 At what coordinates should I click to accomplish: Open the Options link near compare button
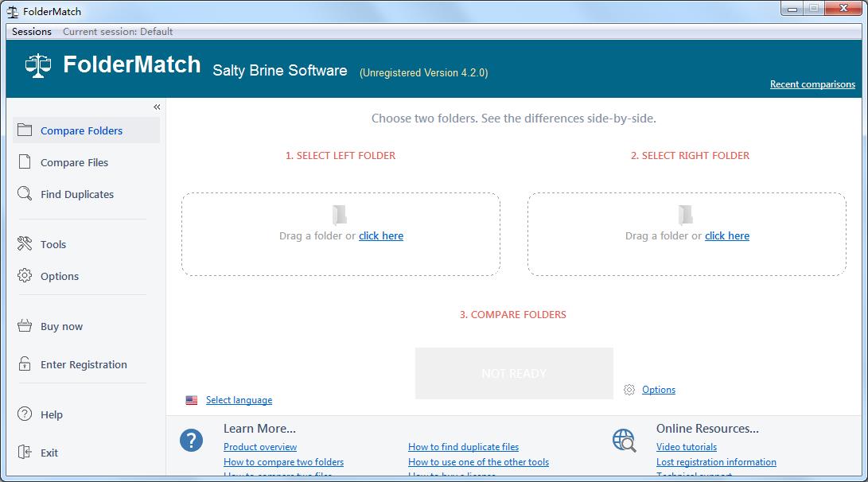pyautogui.click(x=659, y=390)
